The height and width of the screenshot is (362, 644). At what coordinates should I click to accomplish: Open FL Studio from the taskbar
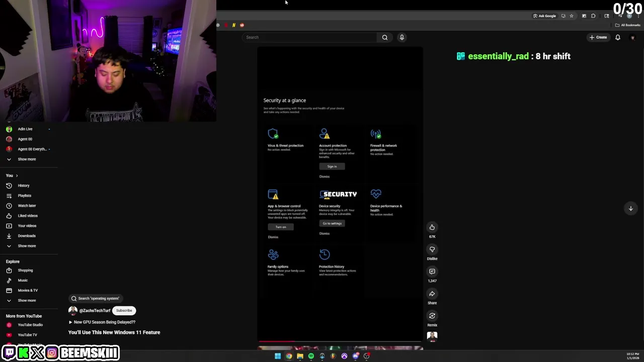[x=333, y=356]
